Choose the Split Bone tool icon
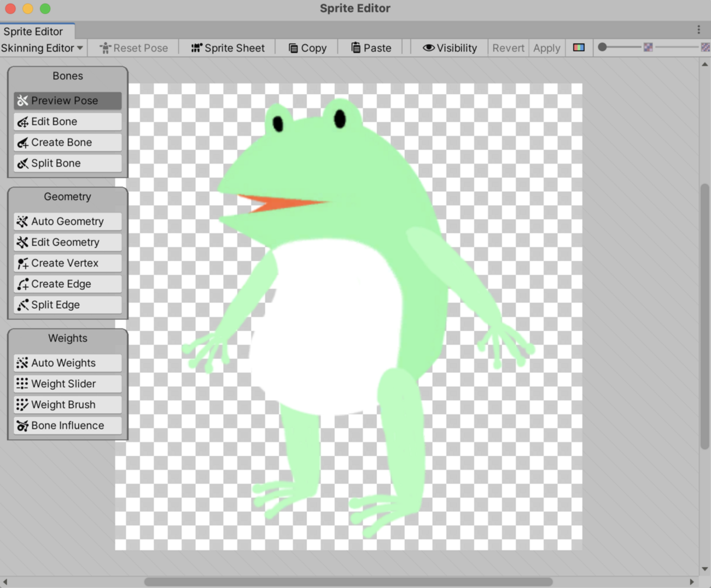This screenshot has height=588, width=711. pos(22,163)
